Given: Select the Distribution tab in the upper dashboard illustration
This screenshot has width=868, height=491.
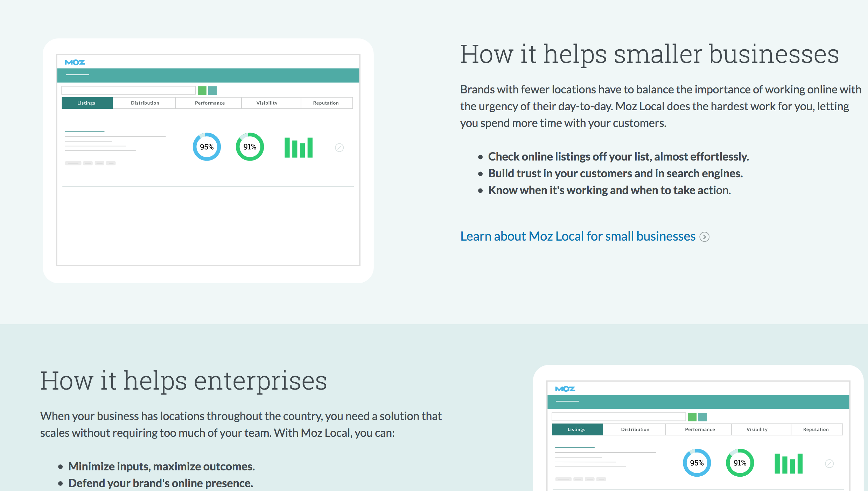Looking at the screenshot, I should click(x=145, y=103).
